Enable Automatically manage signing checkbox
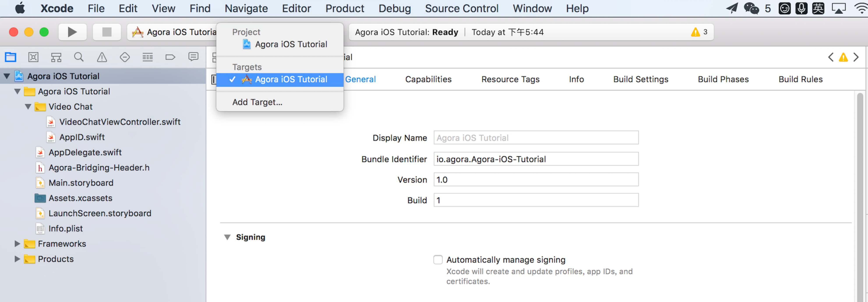This screenshot has width=868, height=302. [437, 259]
